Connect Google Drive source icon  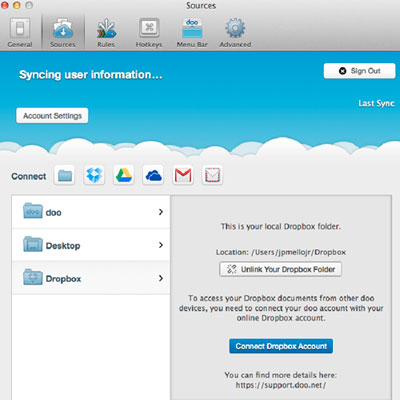(x=124, y=175)
